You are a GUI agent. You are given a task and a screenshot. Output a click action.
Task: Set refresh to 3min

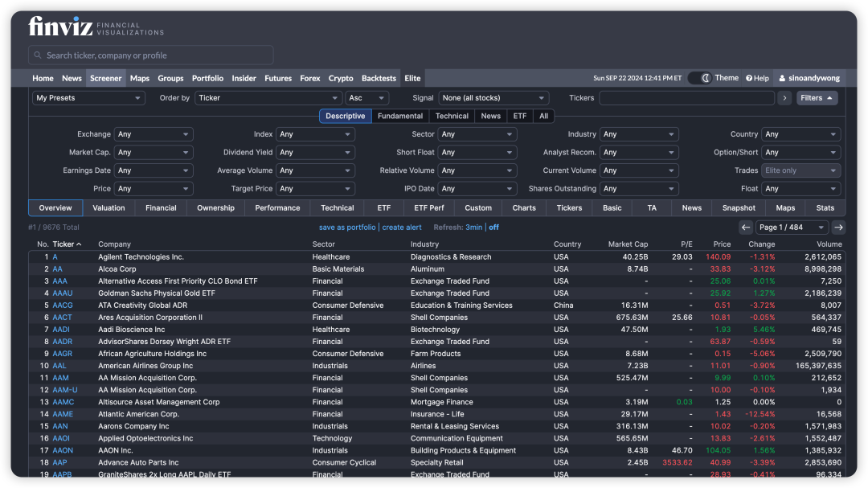474,228
